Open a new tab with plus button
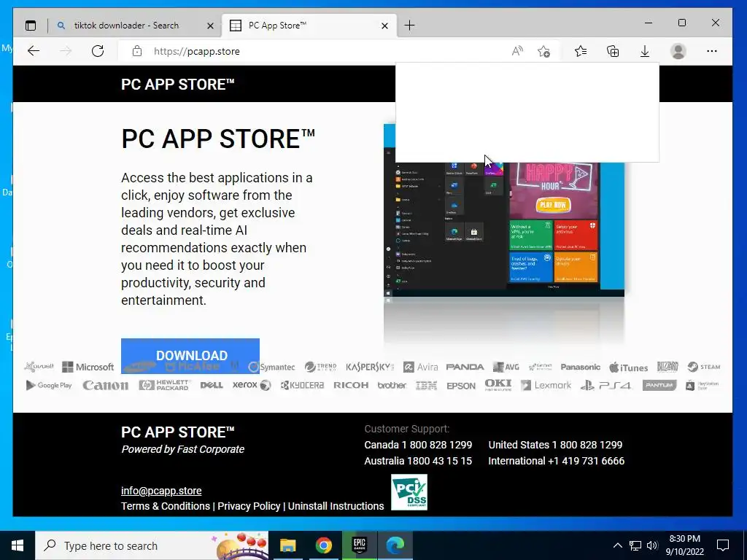Screen dimensions: 747x560 (409, 26)
